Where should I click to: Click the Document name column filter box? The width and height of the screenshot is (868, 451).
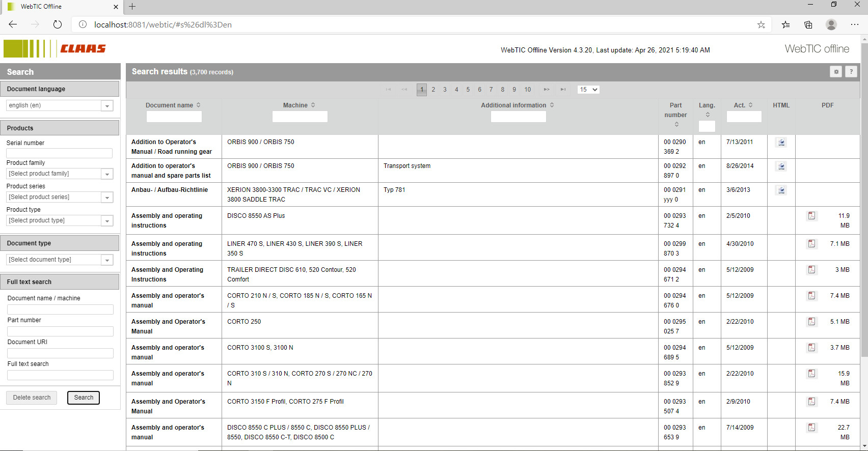(x=174, y=117)
